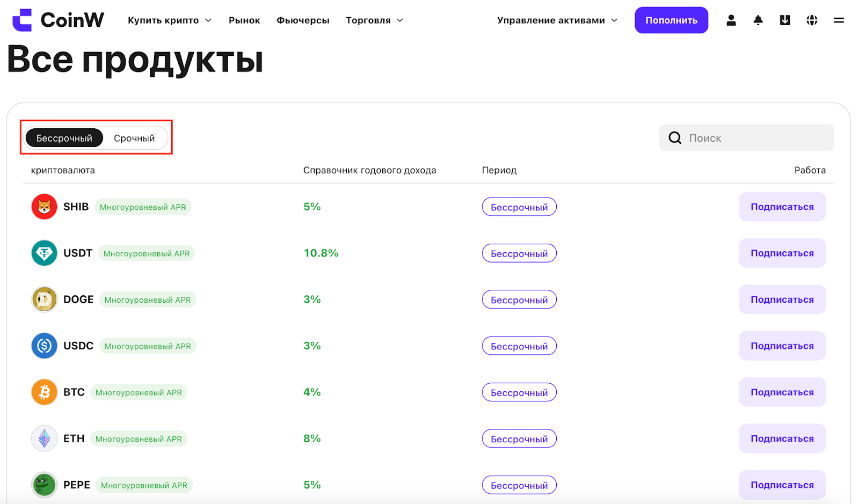Open the hamburger menu icon
The width and height of the screenshot is (859, 504).
click(x=839, y=20)
